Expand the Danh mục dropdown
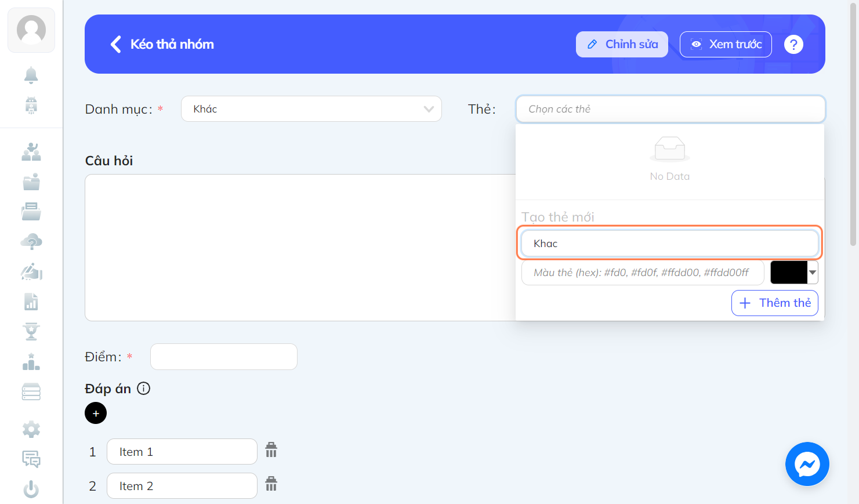 (311, 109)
